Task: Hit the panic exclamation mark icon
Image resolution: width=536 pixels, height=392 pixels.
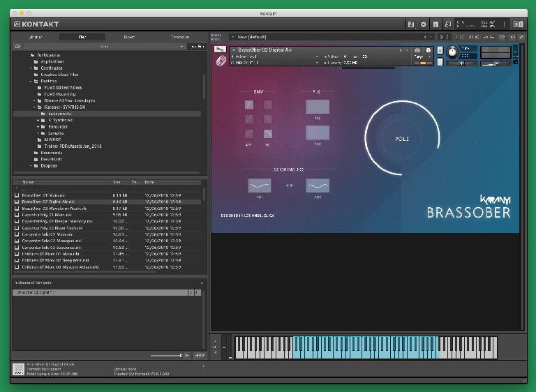Action: click(504, 24)
